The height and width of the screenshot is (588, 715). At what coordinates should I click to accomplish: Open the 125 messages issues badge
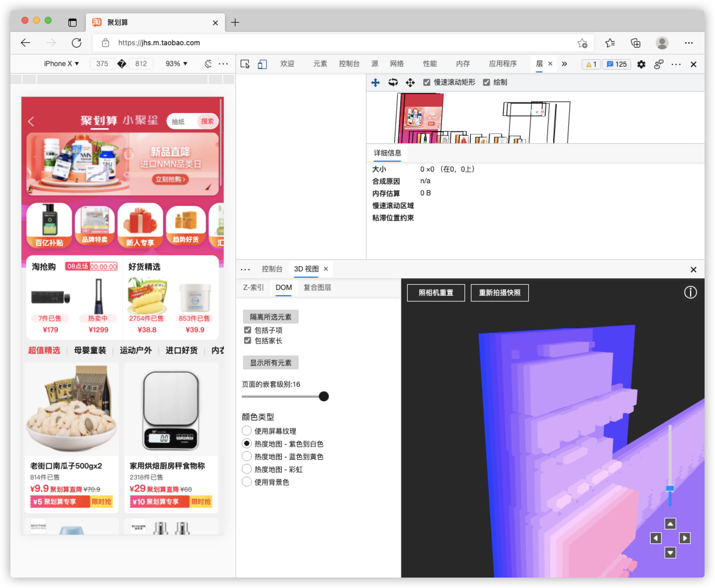(616, 64)
